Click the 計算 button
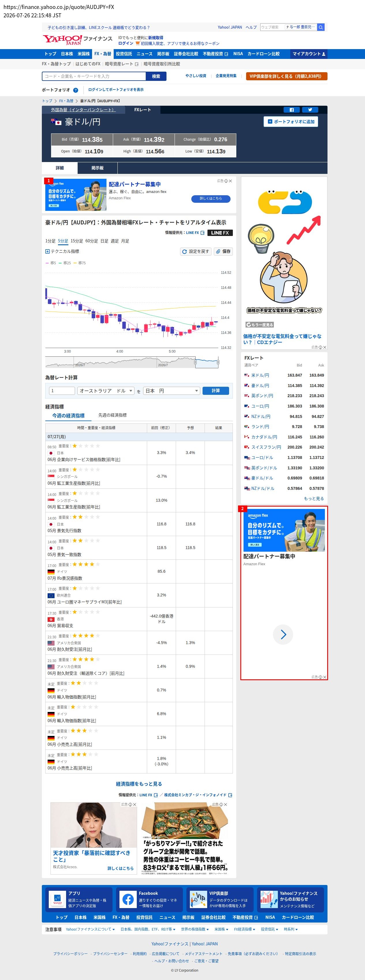Screen dimensions: 365x980 coord(216,391)
